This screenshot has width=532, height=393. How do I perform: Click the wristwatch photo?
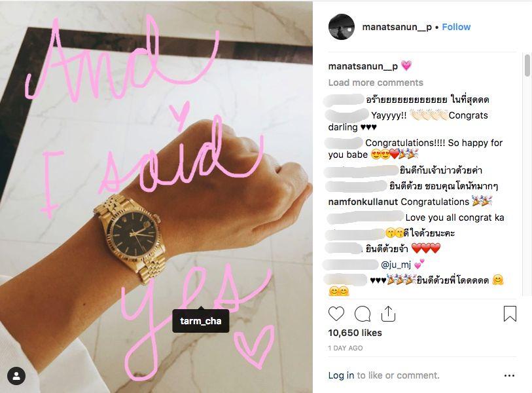156,197
